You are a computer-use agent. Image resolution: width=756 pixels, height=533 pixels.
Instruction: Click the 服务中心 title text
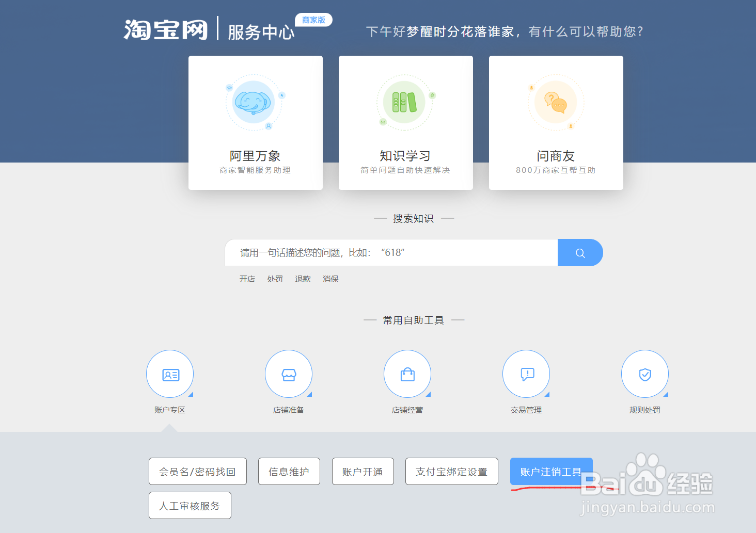pos(261,32)
